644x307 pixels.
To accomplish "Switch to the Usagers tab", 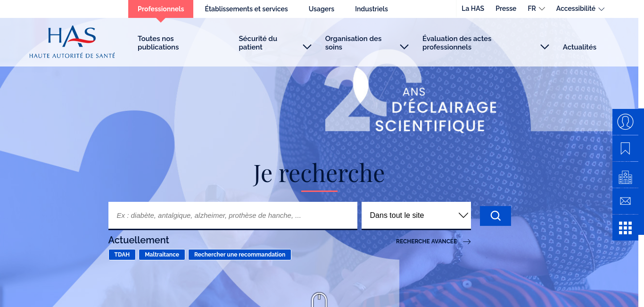I will 322,9.
